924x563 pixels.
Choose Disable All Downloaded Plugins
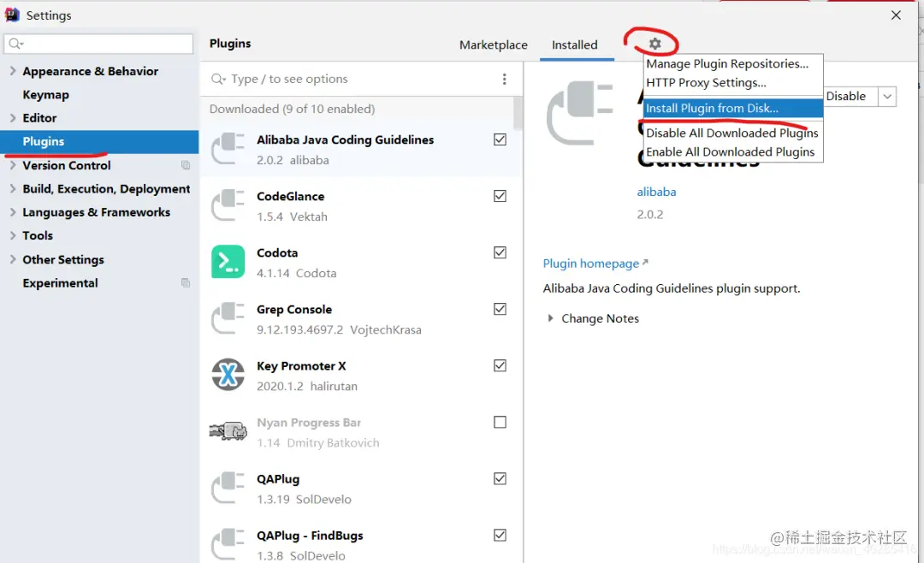tap(733, 133)
